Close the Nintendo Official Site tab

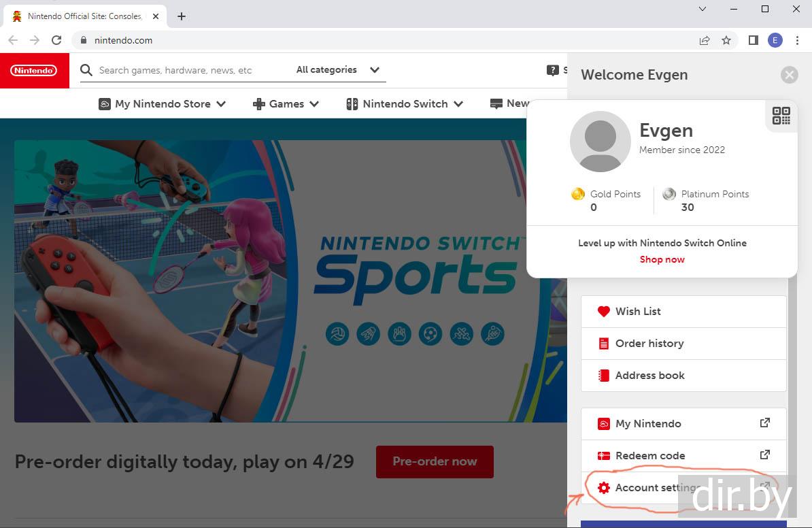click(155, 16)
